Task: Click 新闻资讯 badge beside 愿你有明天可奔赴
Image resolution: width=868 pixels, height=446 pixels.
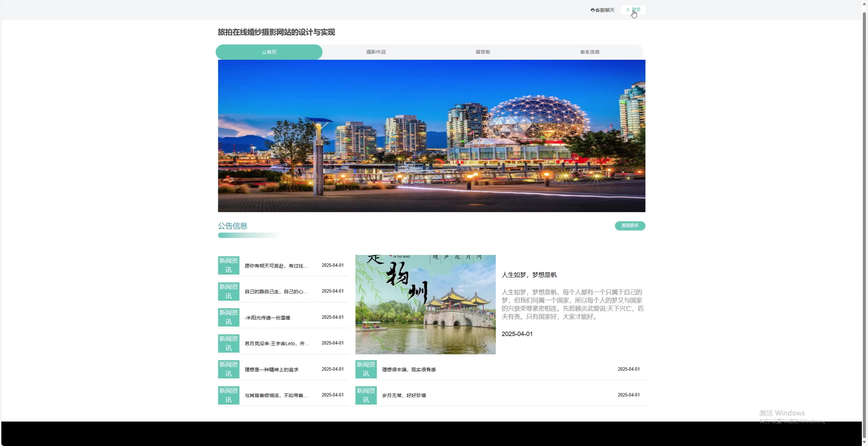Action: click(x=229, y=265)
